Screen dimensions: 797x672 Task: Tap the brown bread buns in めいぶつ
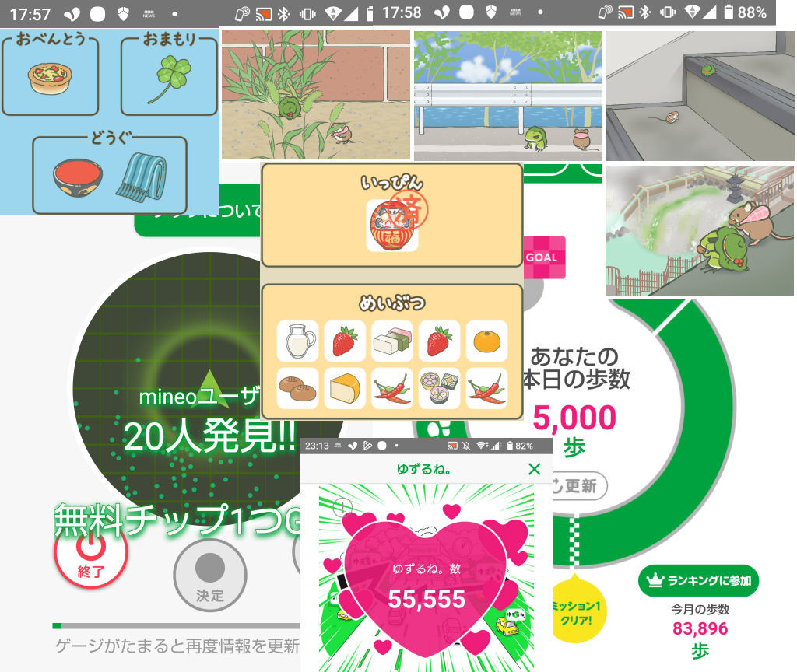click(x=298, y=389)
